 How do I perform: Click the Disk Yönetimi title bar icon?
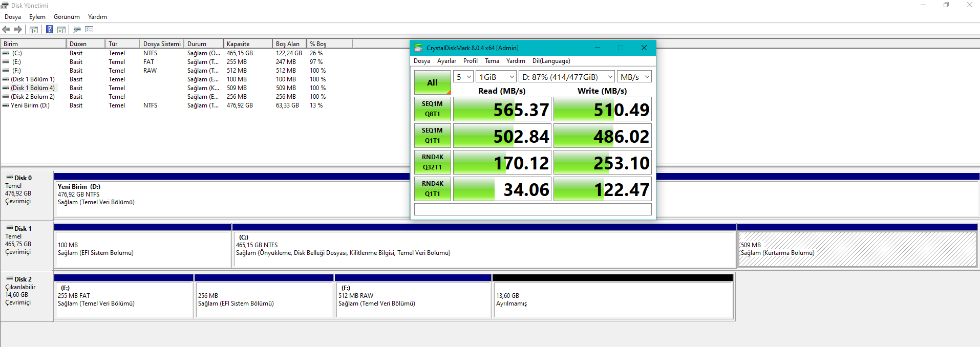point(5,5)
